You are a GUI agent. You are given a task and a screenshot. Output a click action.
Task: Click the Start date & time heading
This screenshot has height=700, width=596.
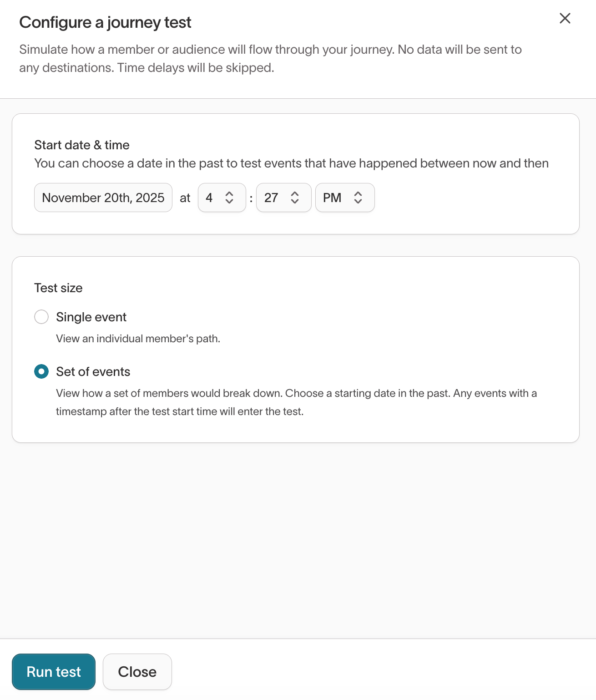82,145
